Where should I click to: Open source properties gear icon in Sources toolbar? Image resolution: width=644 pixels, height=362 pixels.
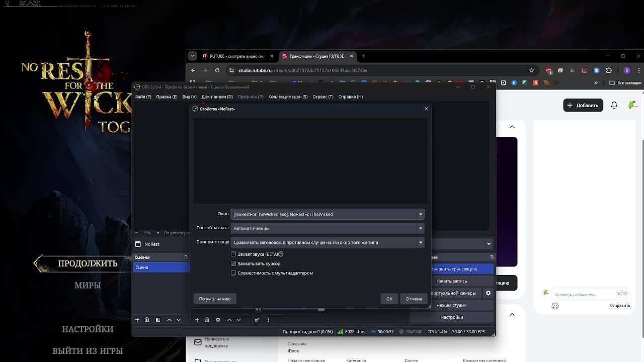pyautogui.click(x=218, y=320)
